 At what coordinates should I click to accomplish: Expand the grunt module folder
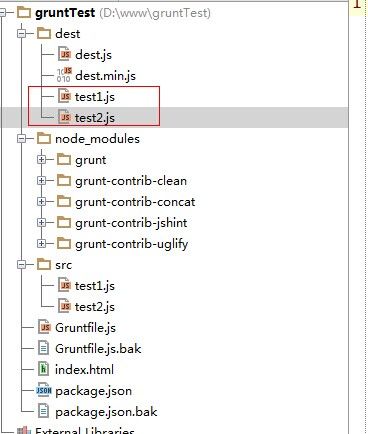[41, 160]
